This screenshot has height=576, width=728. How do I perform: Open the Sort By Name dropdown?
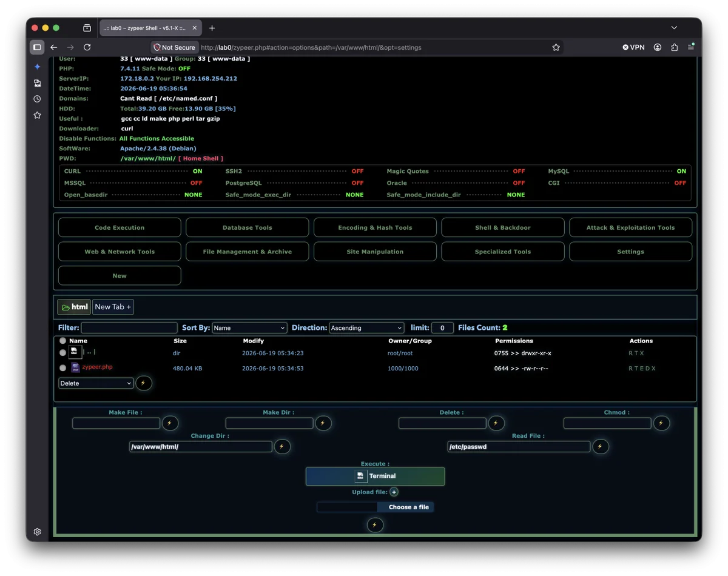pos(249,328)
